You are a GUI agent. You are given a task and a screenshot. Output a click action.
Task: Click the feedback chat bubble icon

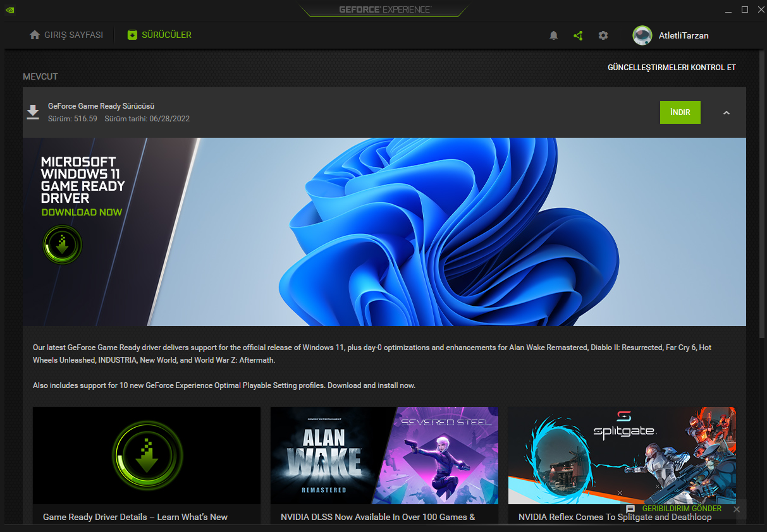(x=630, y=509)
